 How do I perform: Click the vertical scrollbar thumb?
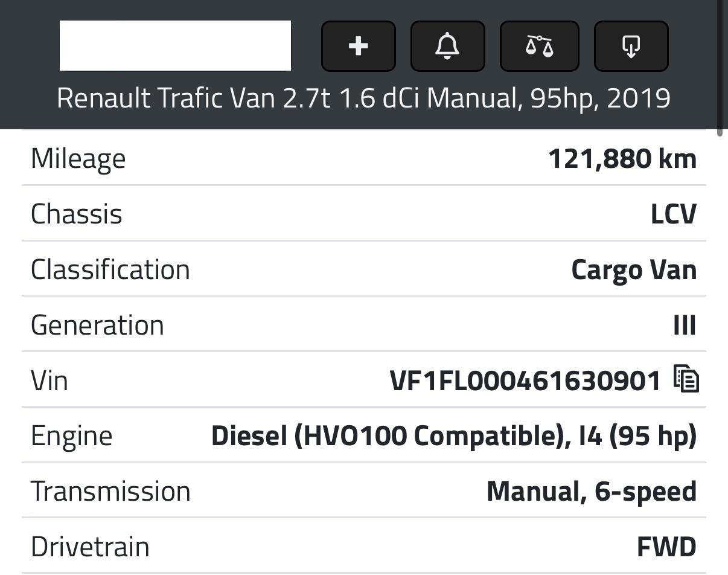[719, 68]
